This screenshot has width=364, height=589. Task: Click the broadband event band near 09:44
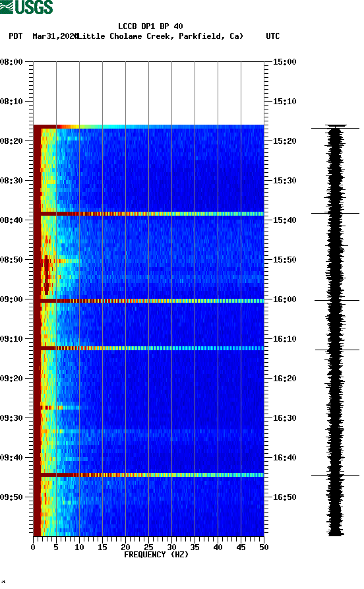coord(149,475)
